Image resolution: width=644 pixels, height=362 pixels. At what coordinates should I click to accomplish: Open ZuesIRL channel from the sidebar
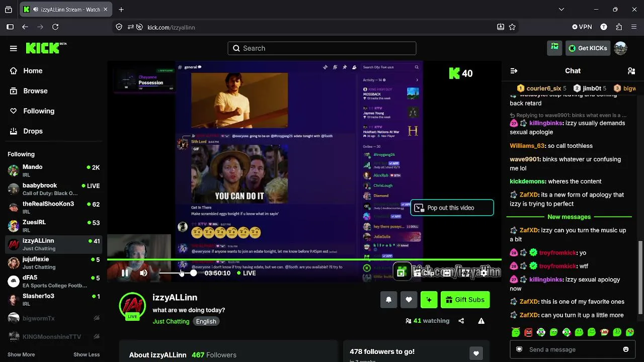point(54,226)
